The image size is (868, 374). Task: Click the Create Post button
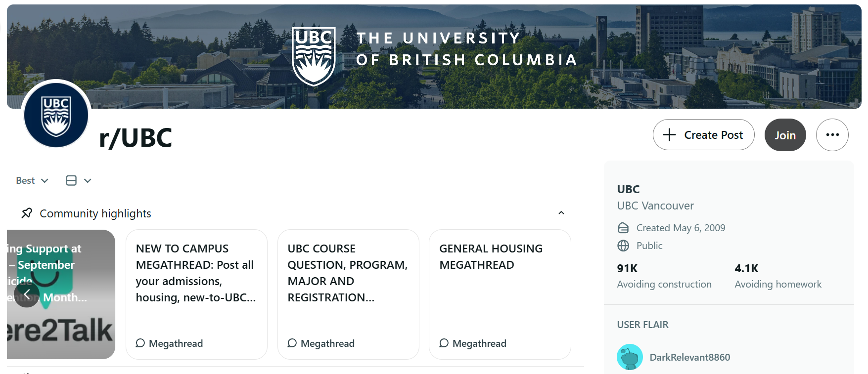click(703, 134)
